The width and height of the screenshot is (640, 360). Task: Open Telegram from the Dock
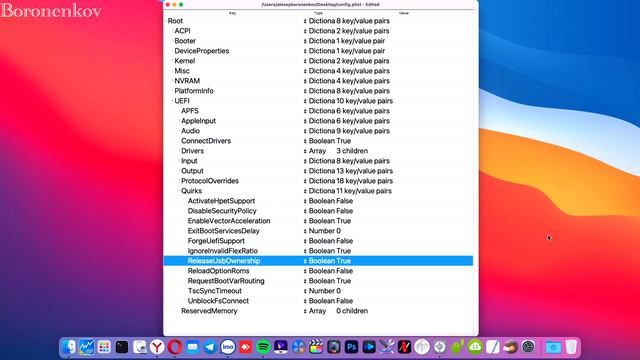pyautogui.click(x=210, y=347)
